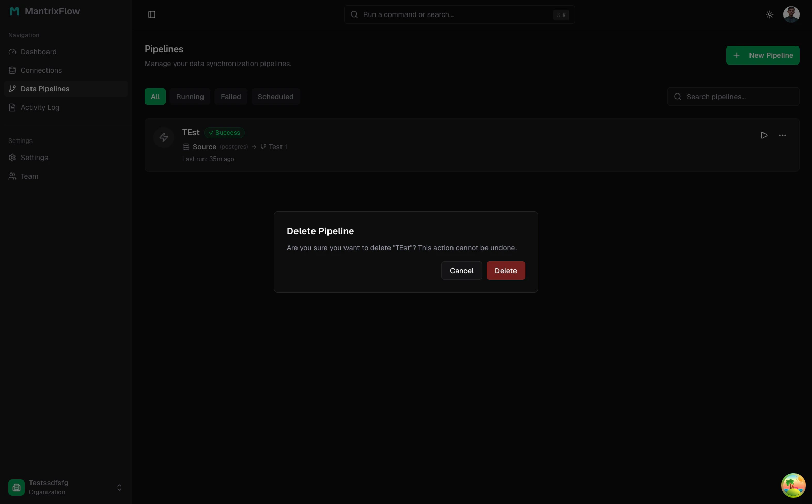Open Team sidebar item
Viewport: 812px width, 504px height.
point(66,176)
